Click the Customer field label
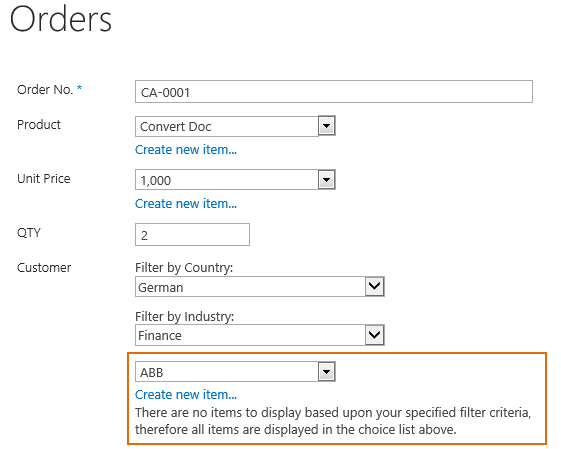561x449 pixels. pos(44,268)
